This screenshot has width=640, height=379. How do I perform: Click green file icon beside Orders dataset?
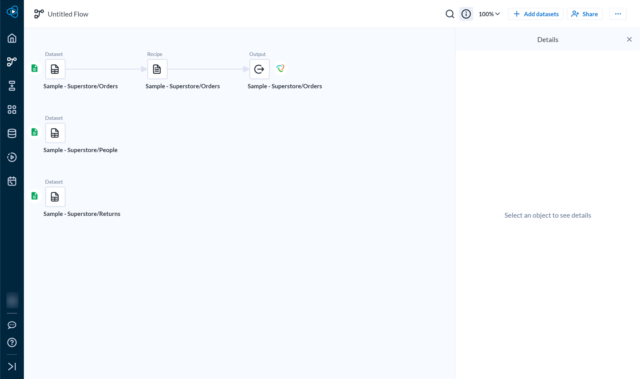tap(35, 68)
